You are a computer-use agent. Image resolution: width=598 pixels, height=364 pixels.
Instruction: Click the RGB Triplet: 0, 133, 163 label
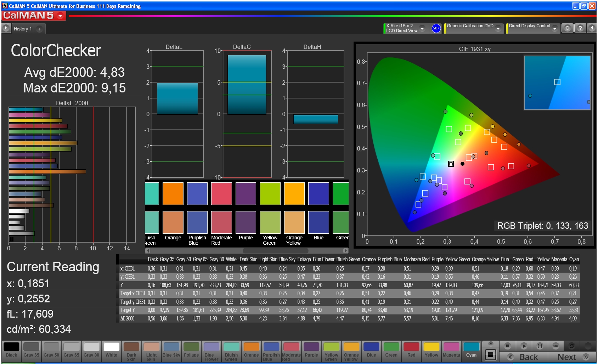pyautogui.click(x=542, y=226)
